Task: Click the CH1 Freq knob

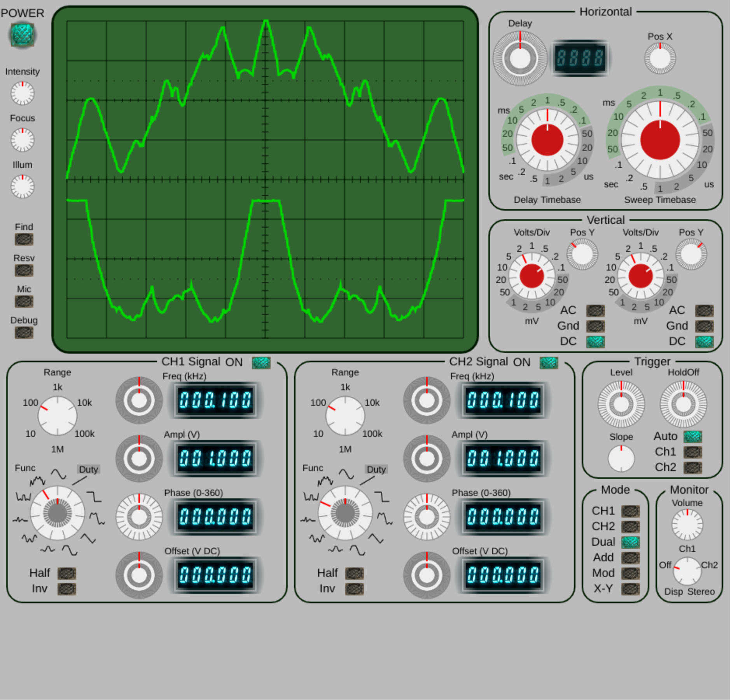Action: point(139,400)
